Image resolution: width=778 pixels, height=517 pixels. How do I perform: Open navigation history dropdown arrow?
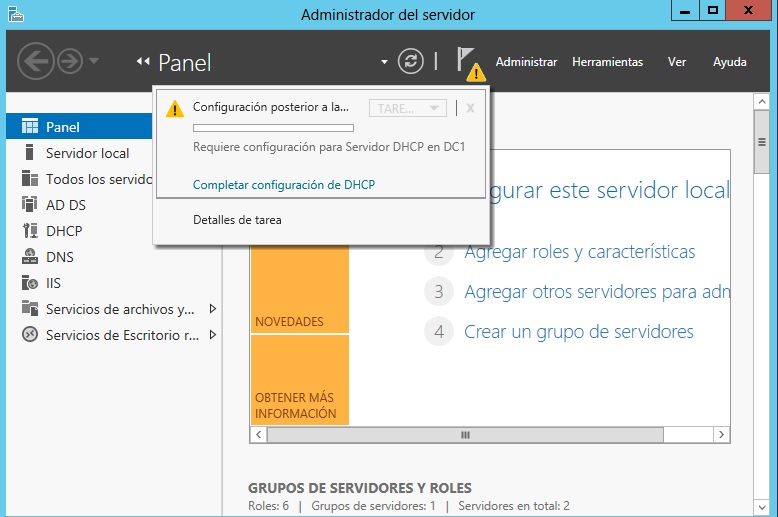94,62
